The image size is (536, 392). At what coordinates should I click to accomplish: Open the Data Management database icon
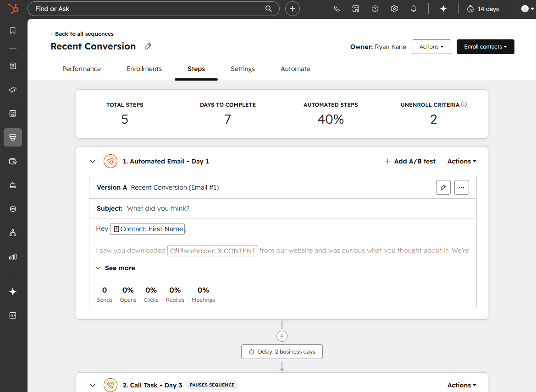point(12,208)
